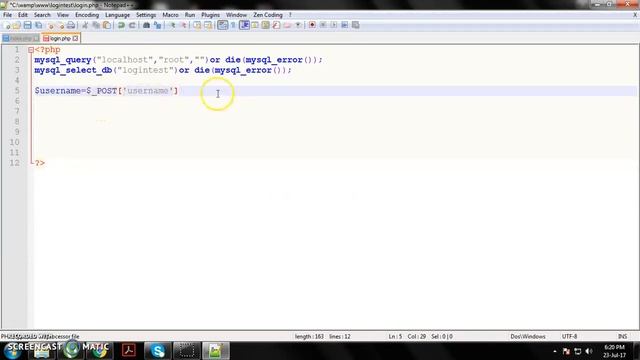Click on the closing ?> tag line
The height and width of the screenshot is (360, 640).
point(40,163)
